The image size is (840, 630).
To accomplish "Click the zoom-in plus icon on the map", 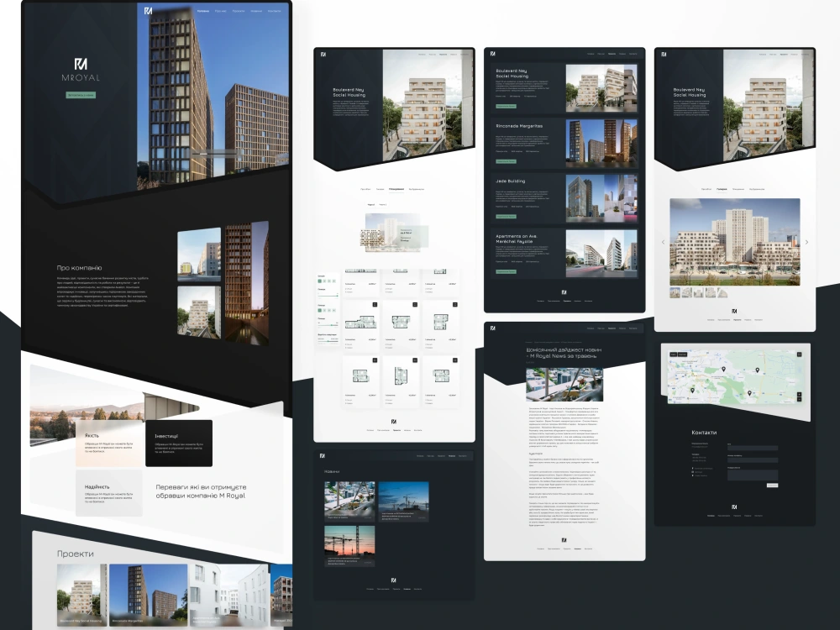I will coord(800,395).
